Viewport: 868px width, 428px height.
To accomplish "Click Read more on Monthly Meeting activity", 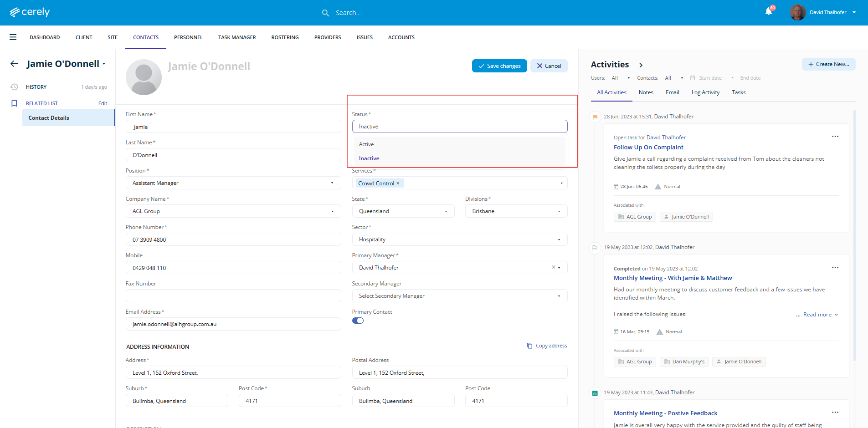I will coord(817,315).
